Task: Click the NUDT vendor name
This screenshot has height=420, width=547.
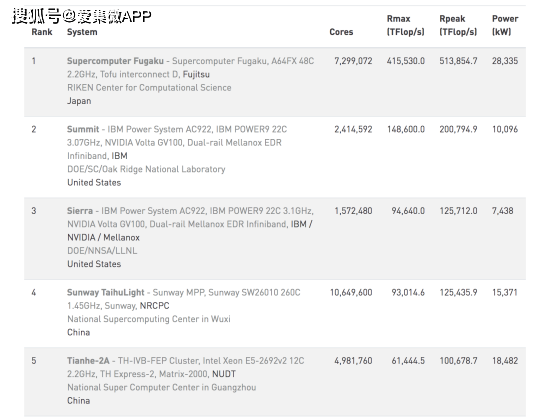Action: [x=224, y=374]
